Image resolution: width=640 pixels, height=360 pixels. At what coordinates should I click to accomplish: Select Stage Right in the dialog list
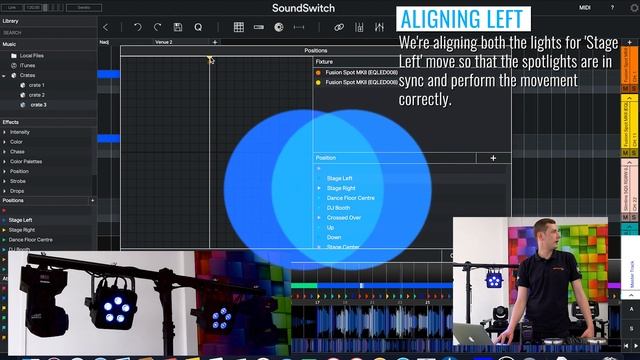341,188
